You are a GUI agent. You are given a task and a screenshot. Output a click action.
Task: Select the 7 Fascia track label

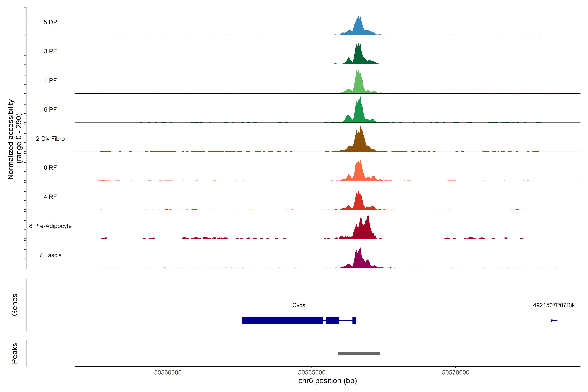point(50,255)
